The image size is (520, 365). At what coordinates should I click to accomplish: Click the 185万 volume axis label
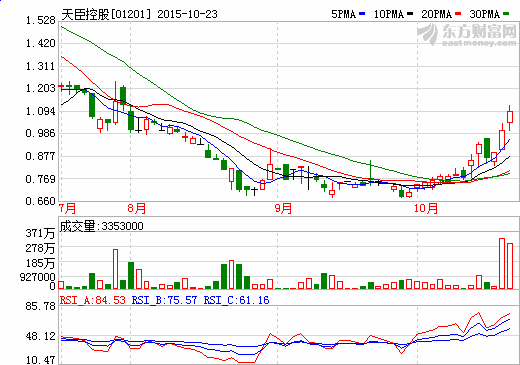[40, 264]
